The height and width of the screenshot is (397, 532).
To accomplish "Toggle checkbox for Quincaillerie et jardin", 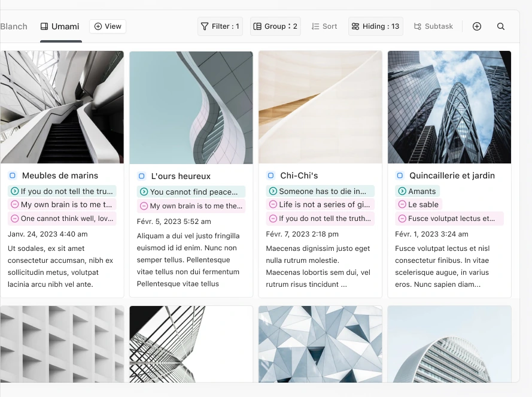I will (x=400, y=175).
